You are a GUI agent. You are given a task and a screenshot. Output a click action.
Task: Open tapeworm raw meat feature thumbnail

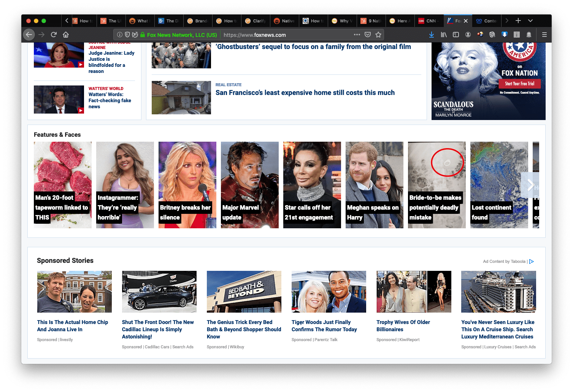pyautogui.click(x=63, y=185)
